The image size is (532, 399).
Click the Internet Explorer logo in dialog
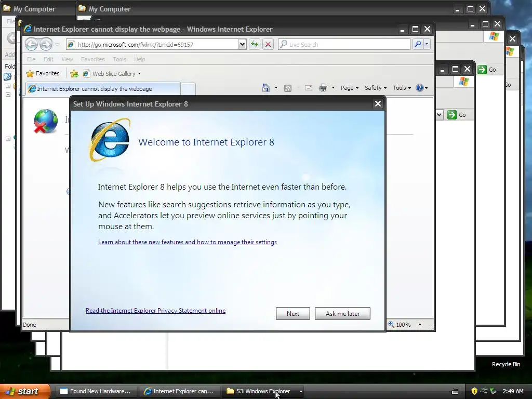(110, 139)
